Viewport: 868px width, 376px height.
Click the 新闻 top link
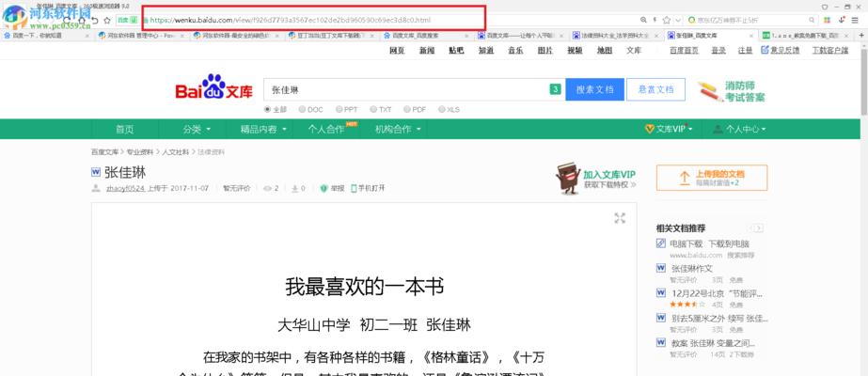pos(427,51)
